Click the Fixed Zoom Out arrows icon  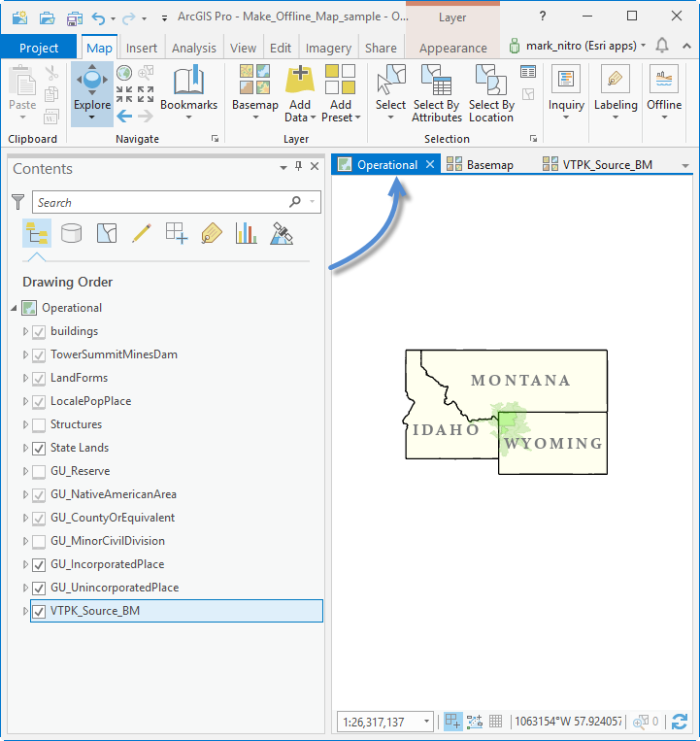tap(146, 94)
